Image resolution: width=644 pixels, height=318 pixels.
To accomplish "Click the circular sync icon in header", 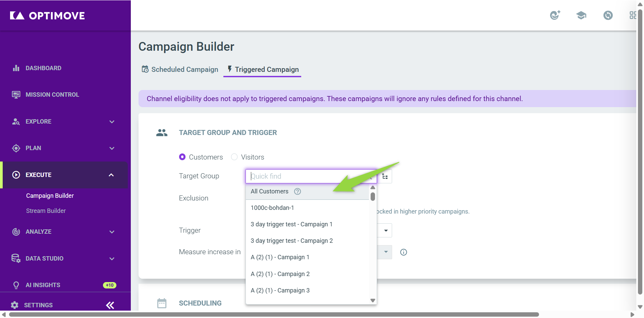I will pyautogui.click(x=608, y=15).
